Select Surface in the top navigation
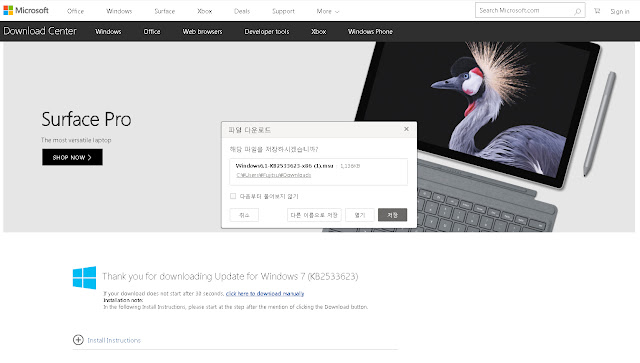This screenshot has width=640, height=363. 164,11
